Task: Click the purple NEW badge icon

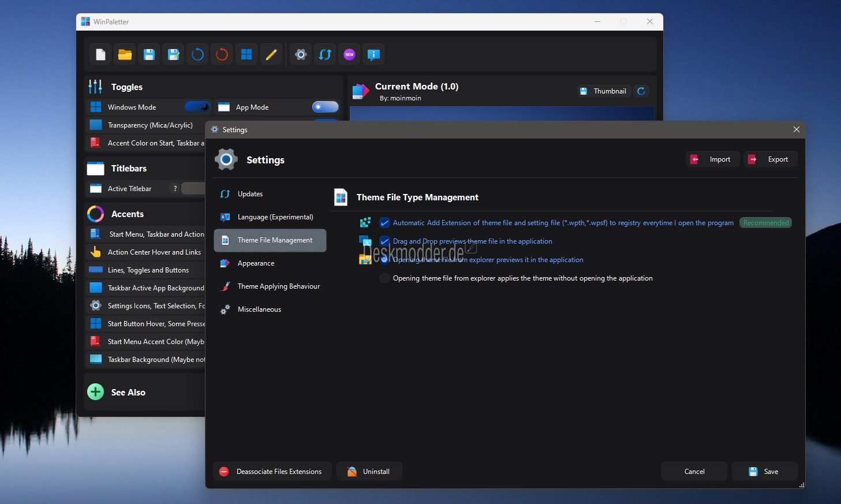Action: pyautogui.click(x=349, y=55)
